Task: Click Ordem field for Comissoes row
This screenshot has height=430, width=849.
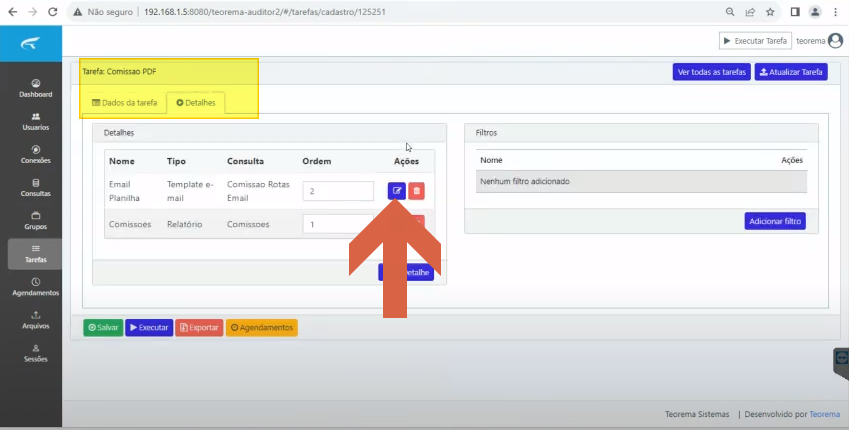Action: [338, 224]
